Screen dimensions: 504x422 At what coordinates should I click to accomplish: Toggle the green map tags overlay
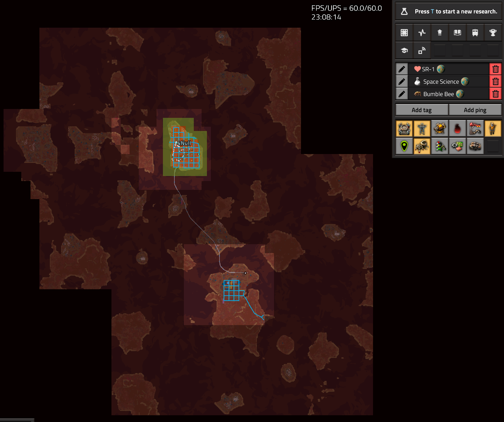[x=404, y=146]
